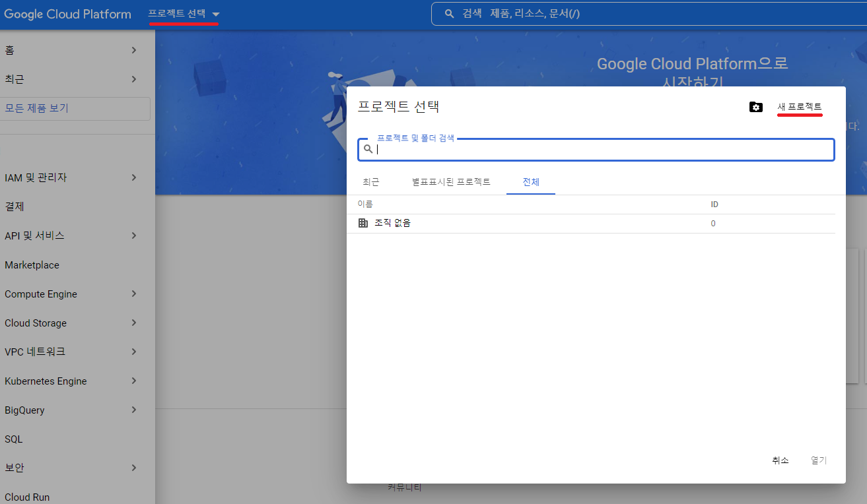This screenshot has height=504, width=867.
Task: Open Kubernetes Engine in the sidebar
Action: click(46, 381)
